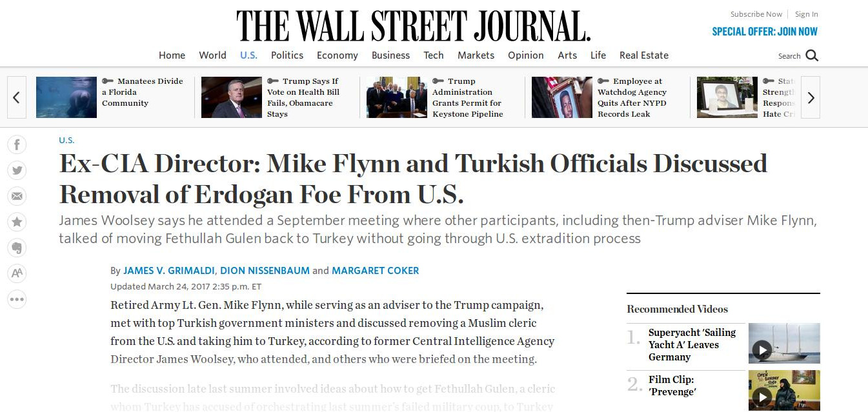The width and height of the screenshot is (868, 412).
Task: Save article with the star icon
Action: click(x=17, y=222)
